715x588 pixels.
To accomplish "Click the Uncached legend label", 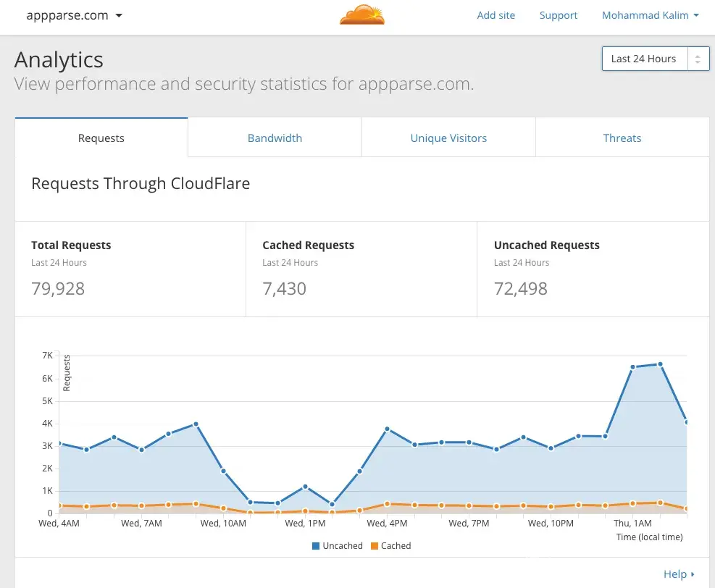I will coord(343,546).
